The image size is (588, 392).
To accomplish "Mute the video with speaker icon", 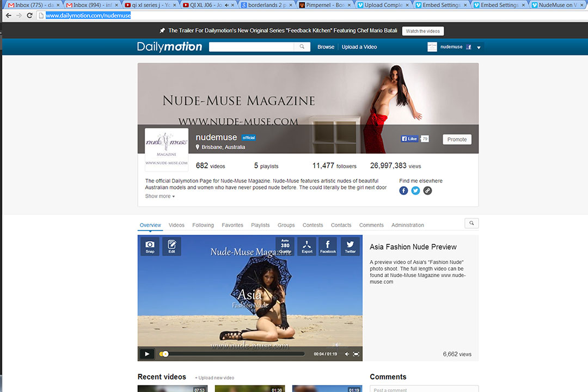I will click(x=347, y=354).
